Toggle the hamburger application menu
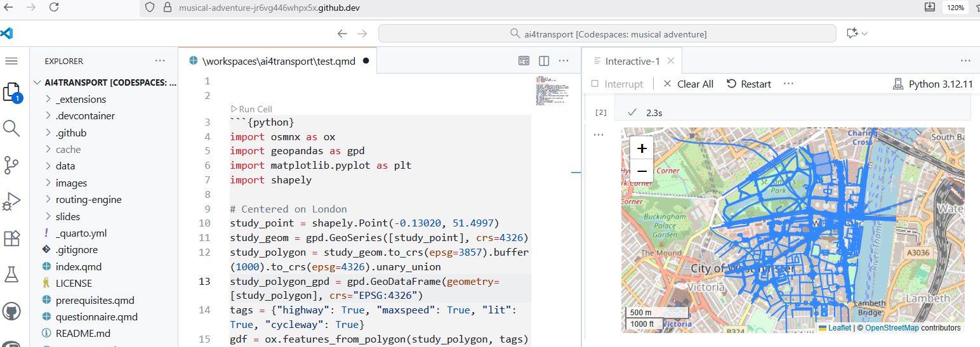 11,61
